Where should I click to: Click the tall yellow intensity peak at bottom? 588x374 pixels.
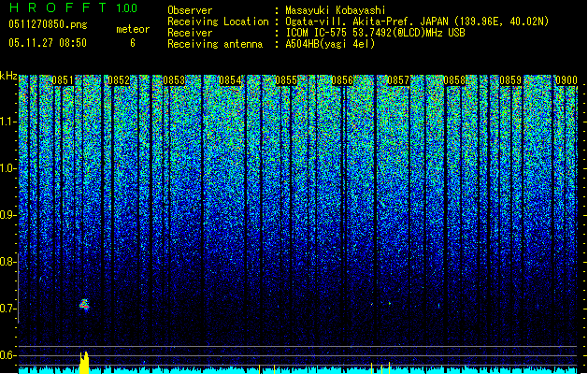84,363
